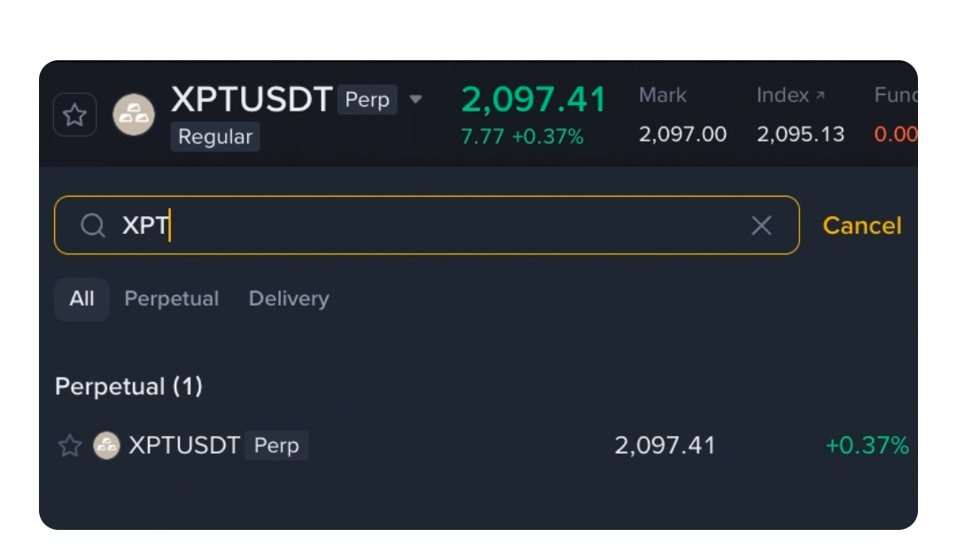Screen dimensions: 957x560
Task: Click the Perpetual (1) section heading
Action: click(128, 386)
